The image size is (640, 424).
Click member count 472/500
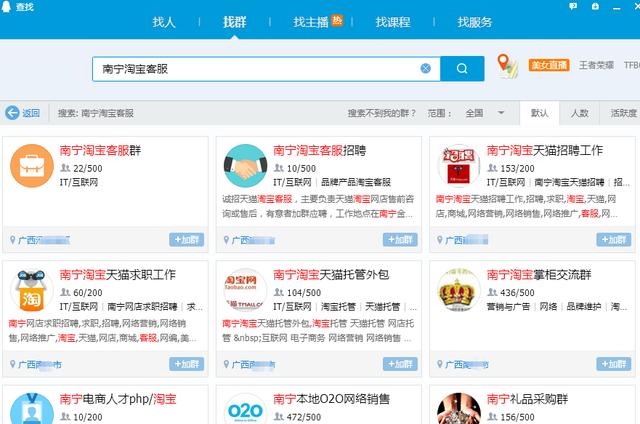point(303,417)
